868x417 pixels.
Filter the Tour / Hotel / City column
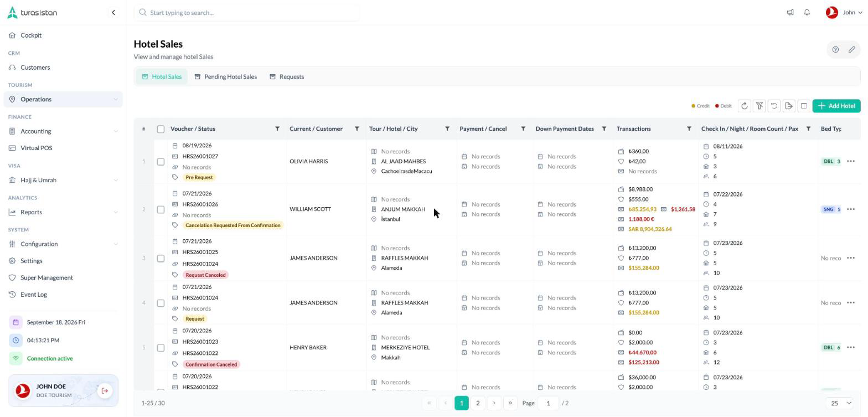tap(447, 129)
